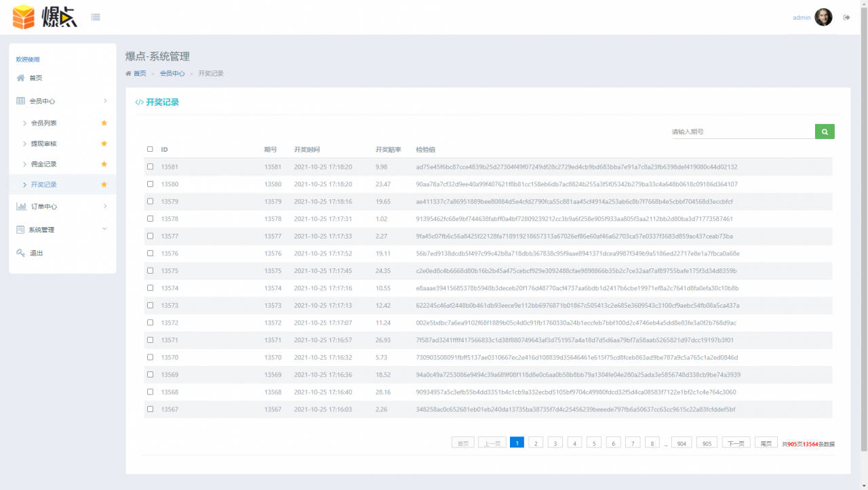Click the chevron before 佣金记录
The width and height of the screenshot is (868, 490).
point(25,164)
